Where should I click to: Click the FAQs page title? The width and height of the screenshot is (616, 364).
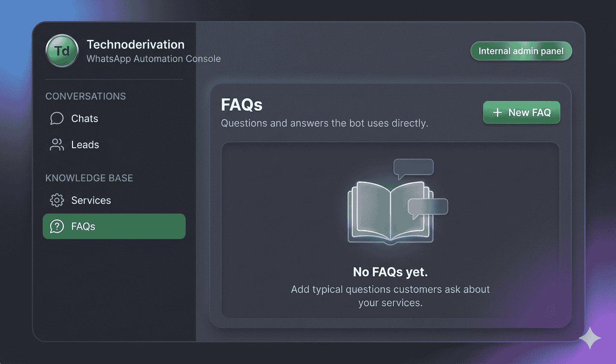pos(241,105)
